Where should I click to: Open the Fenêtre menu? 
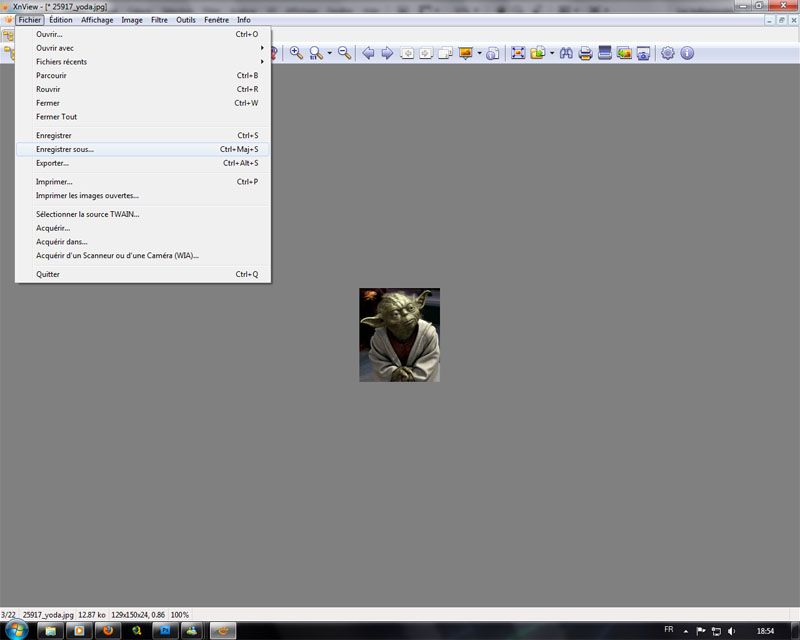pyautogui.click(x=216, y=20)
